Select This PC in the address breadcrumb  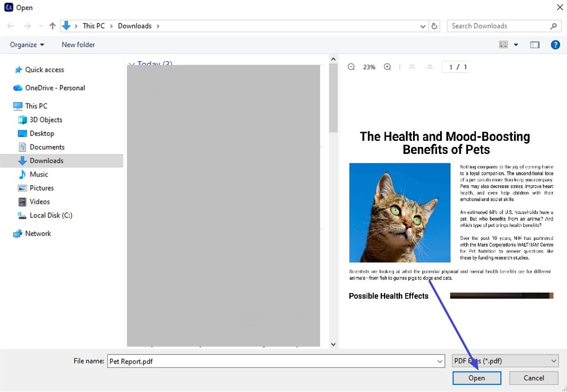pyautogui.click(x=94, y=26)
